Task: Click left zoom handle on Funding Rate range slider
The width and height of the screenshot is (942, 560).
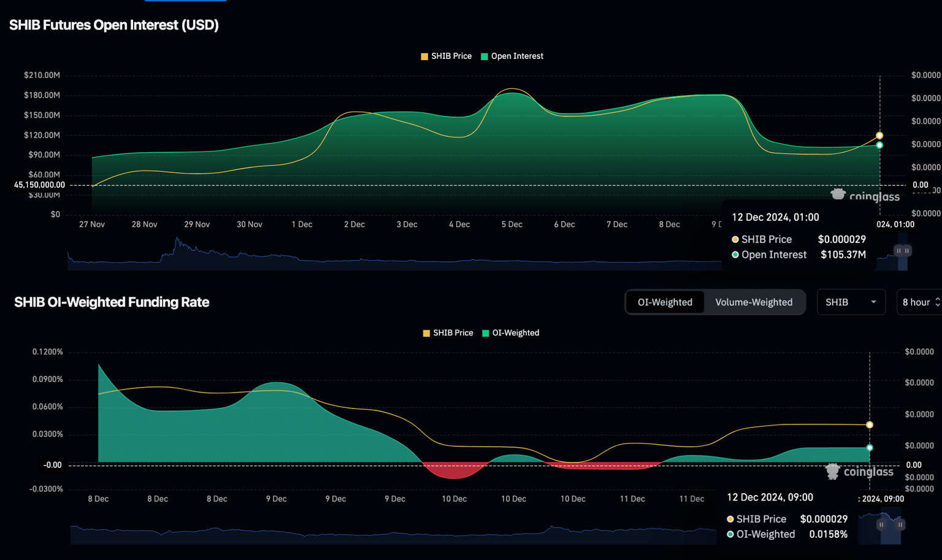Action: [881, 525]
